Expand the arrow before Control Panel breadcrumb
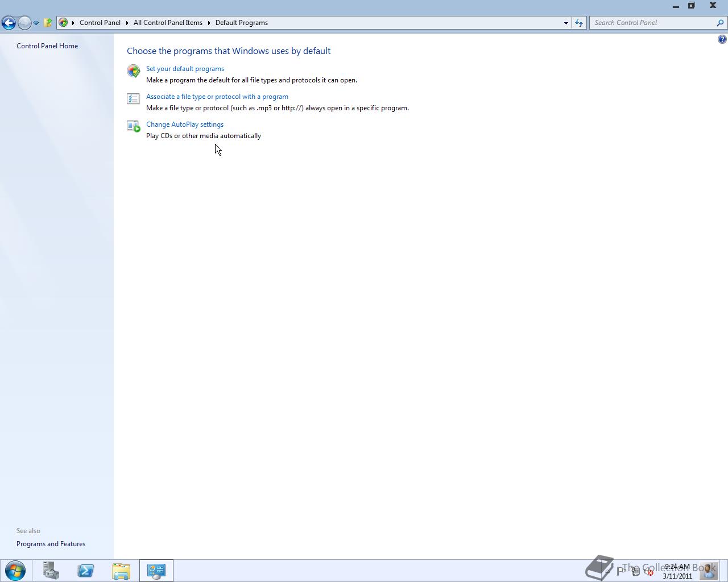 tap(73, 23)
